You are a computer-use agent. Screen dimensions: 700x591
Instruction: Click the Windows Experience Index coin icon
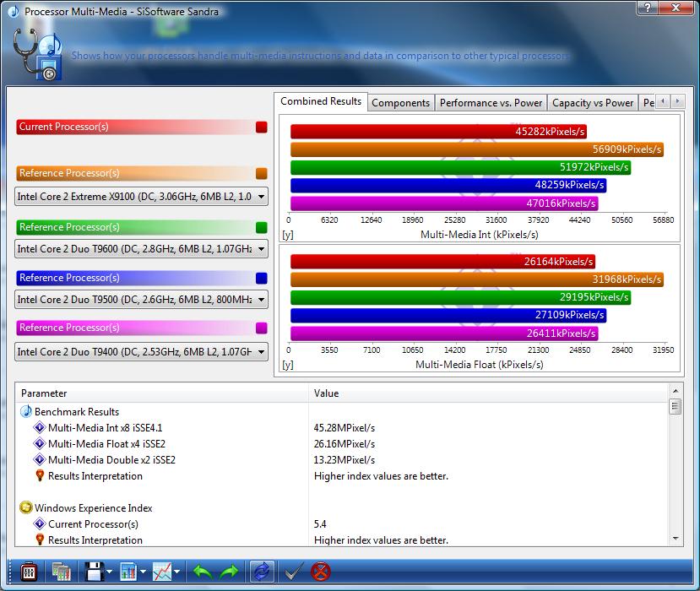tap(26, 507)
